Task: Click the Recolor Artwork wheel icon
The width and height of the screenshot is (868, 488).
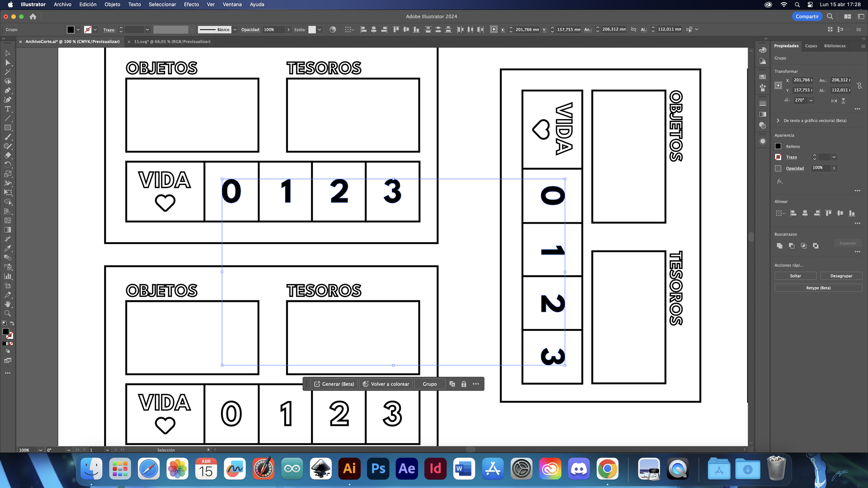Action: tap(333, 30)
